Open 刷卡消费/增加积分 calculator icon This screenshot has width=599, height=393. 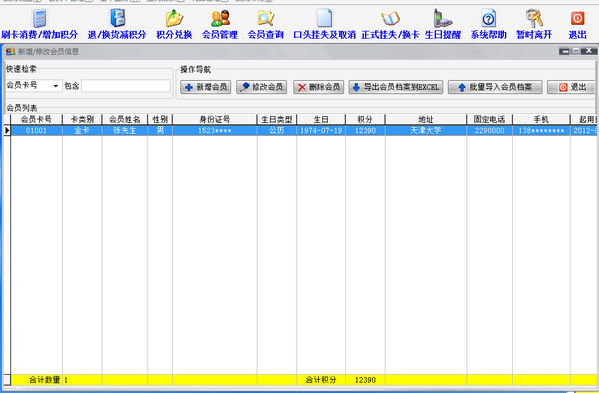39,18
